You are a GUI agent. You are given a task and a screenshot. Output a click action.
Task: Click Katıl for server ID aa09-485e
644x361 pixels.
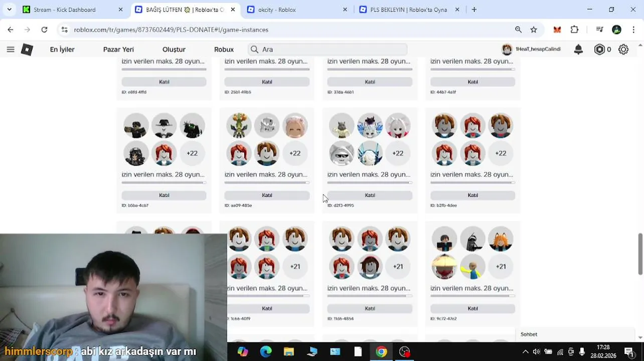coord(267,195)
